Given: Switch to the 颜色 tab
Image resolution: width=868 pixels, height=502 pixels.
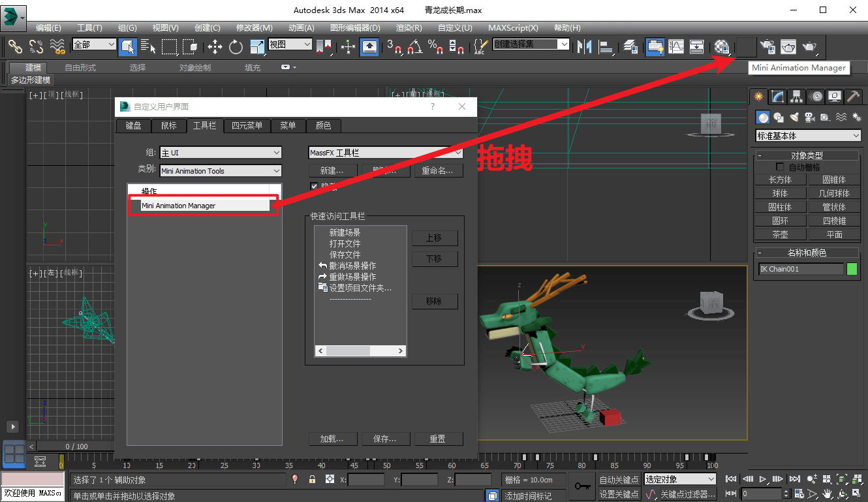Looking at the screenshot, I should pyautogui.click(x=323, y=125).
